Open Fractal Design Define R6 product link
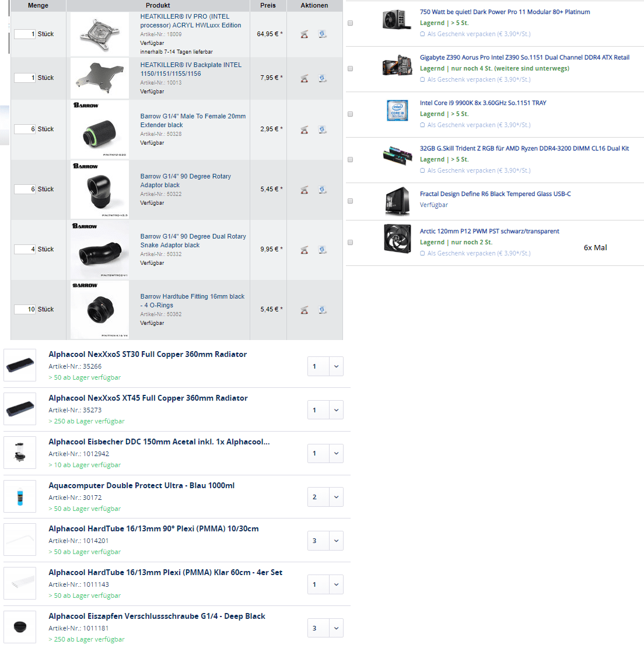This screenshot has width=644, height=648. [495, 194]
